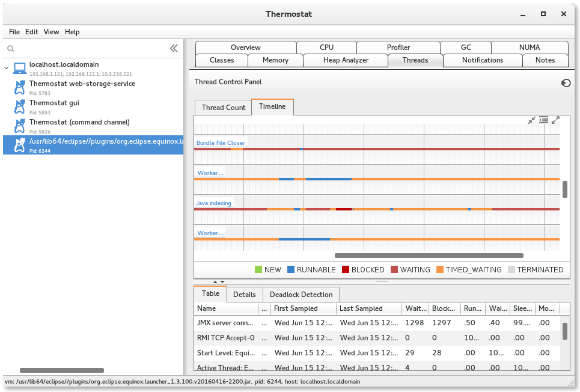This screenshot has width=580, height=392.
Task: Click the timeline zoom-out arrows icon
Action: [531, 120]
